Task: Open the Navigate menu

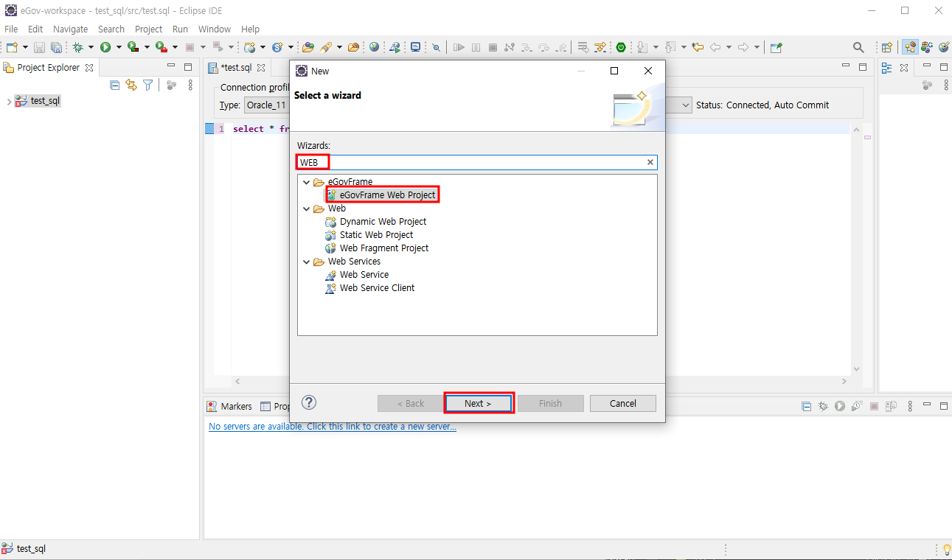Action: tap(70, 29)
